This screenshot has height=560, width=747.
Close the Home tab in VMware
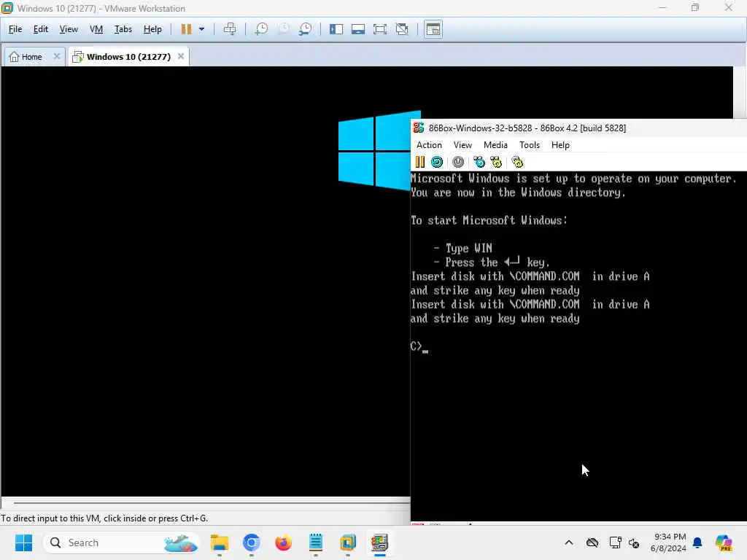tap(57, 56)
